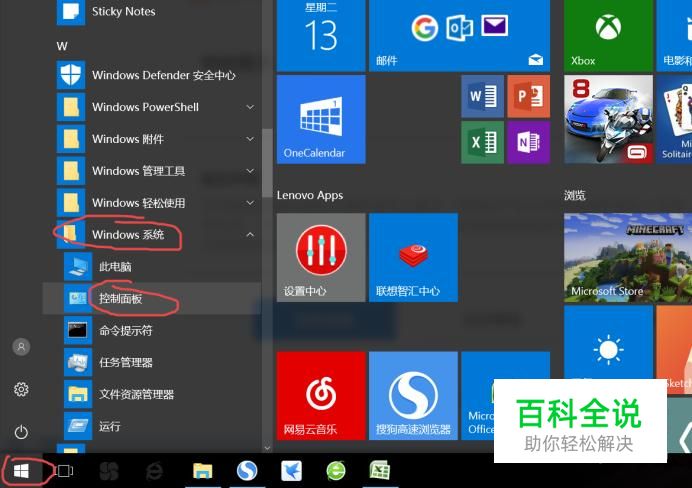Open the Solitaire tile
The width and height of the screenshot is (692, 488).
pos(674,119)
